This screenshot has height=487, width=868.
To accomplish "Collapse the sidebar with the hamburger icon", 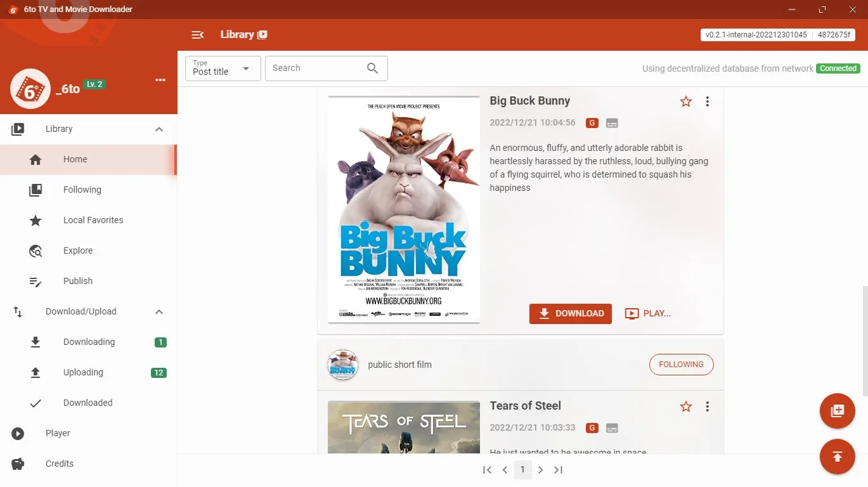I will (x=197, y=35).
